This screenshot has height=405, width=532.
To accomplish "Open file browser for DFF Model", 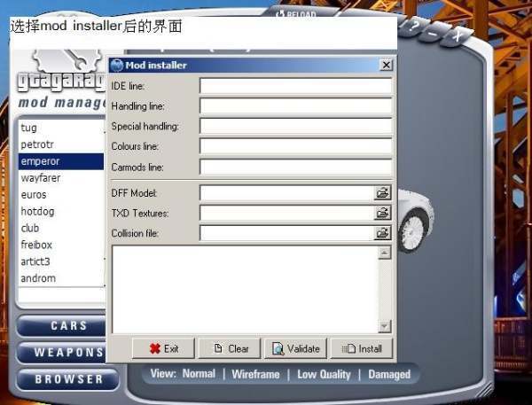I will pyautogui.click(x=382, y=193).
